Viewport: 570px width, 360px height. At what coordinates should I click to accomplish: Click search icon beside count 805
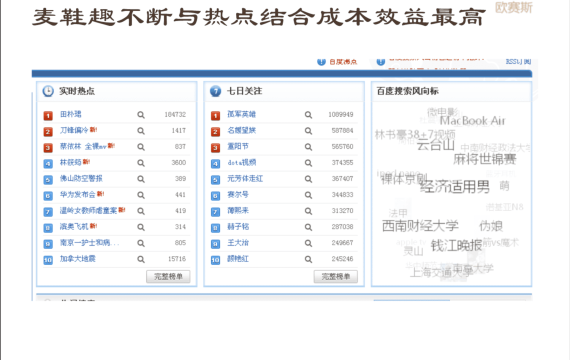point(141,243)
